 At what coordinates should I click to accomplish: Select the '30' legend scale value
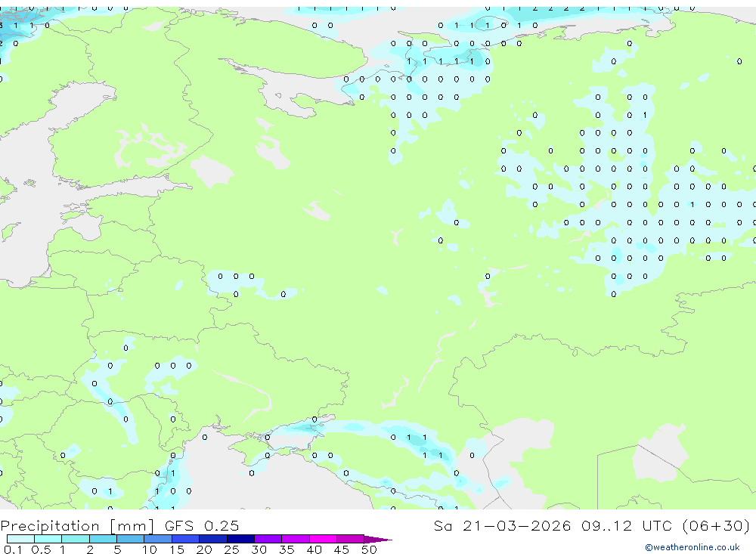click(259, 549)
